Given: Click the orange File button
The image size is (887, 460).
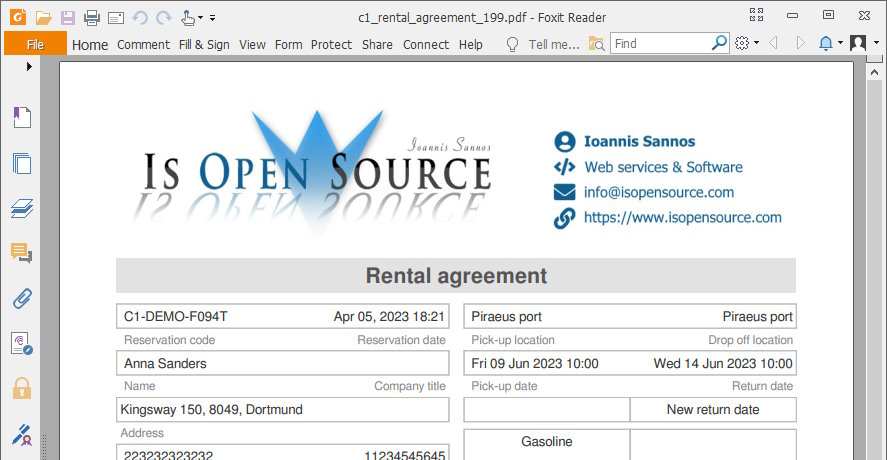Looking at the screenshot, I should tap(35, 44).
